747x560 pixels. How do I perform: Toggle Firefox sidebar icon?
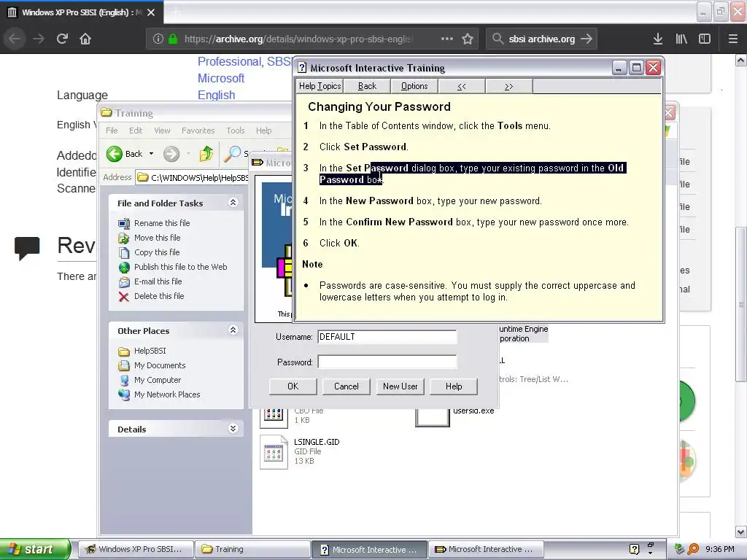pos(705,39)
